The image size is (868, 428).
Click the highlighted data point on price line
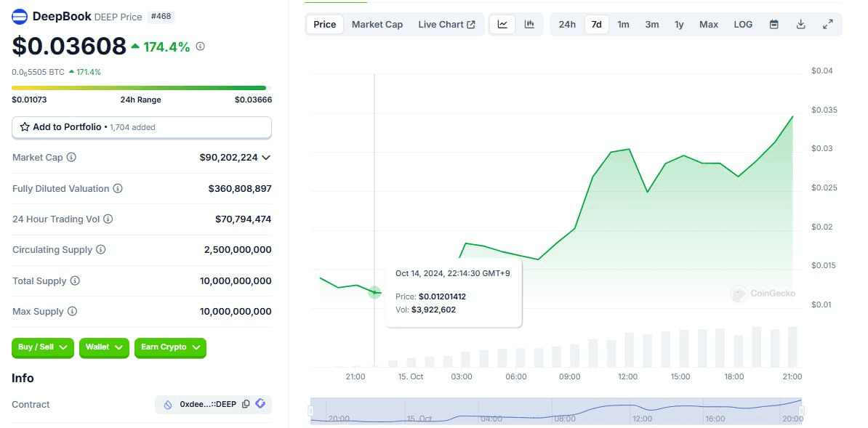375,292
